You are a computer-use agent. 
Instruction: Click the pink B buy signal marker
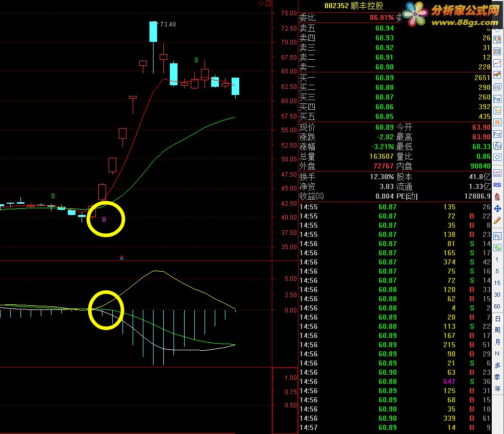(104, 220)
